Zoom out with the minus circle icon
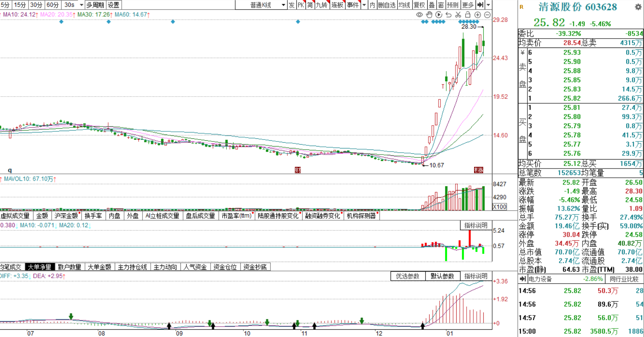The width and height of the screenshot is (644, 337). [x=487, y=15]
